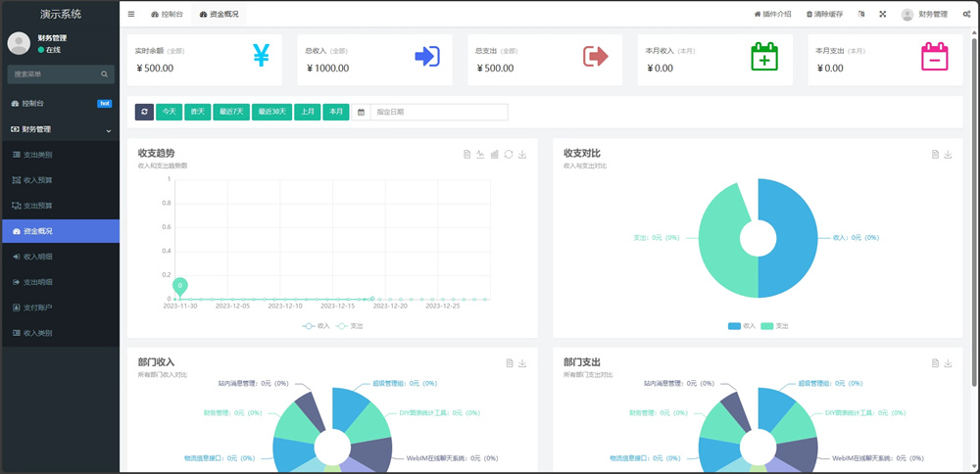The image size is (980, 474).
Task: Open 支出类别 in the sidebar
Action: (x=60, y=155)
